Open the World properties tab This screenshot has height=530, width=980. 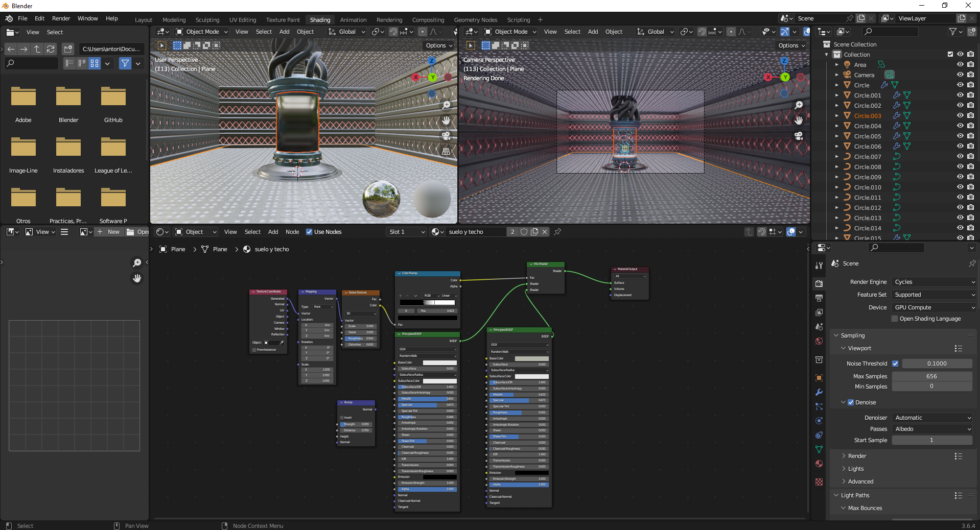click(819, 341)
